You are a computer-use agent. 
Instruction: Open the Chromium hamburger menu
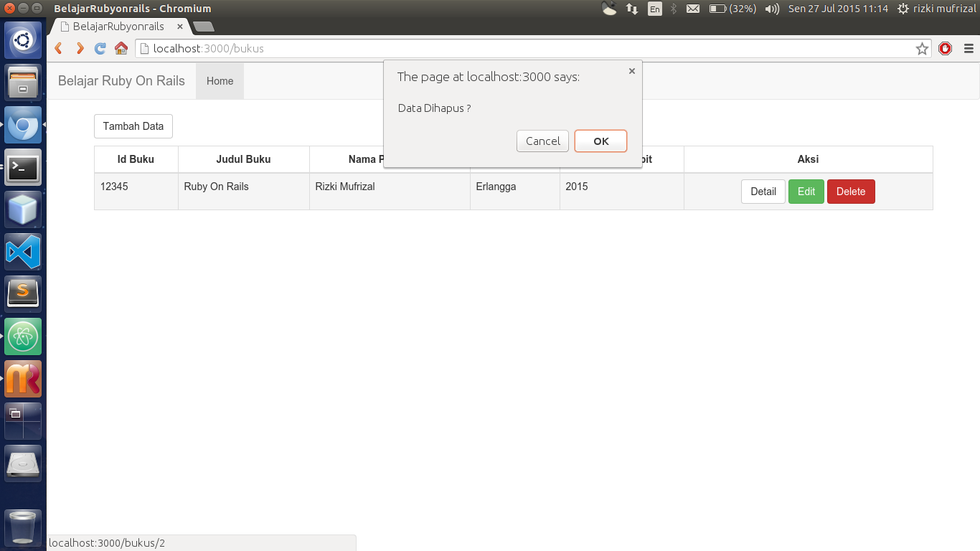(969, 49)
